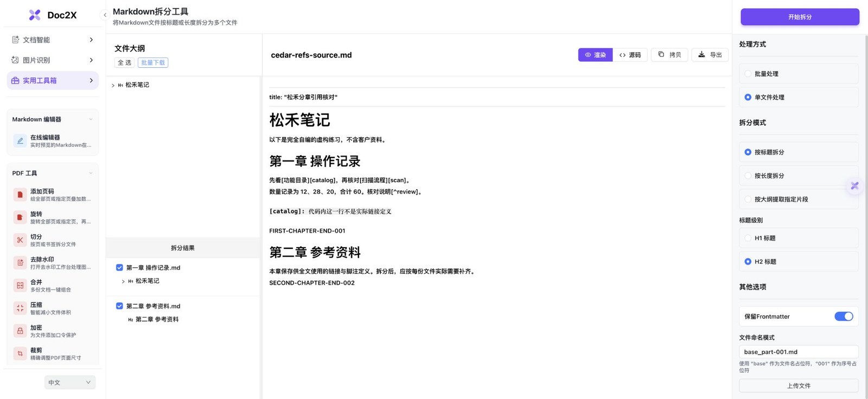Click the 添加页码 PDF tool icon
868x399 pixels.
20,195
